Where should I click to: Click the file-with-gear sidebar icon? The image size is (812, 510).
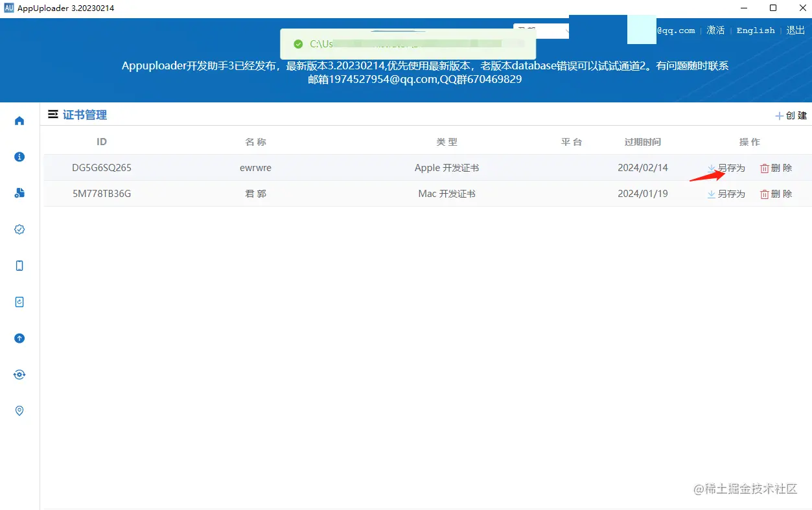(x=19, y=193)
